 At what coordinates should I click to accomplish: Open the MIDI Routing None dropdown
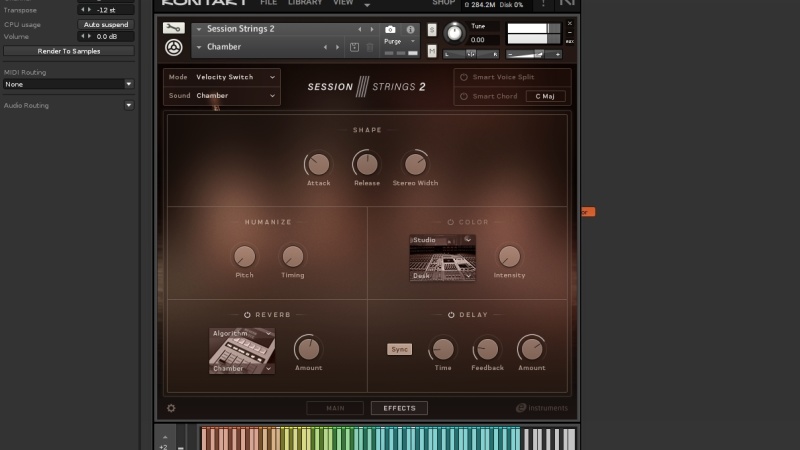68,84
